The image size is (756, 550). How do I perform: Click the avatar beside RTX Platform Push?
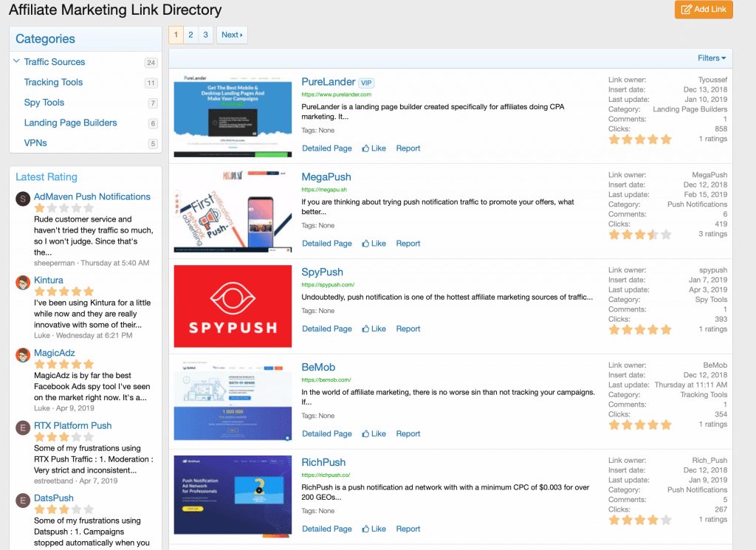pos(23,427)
